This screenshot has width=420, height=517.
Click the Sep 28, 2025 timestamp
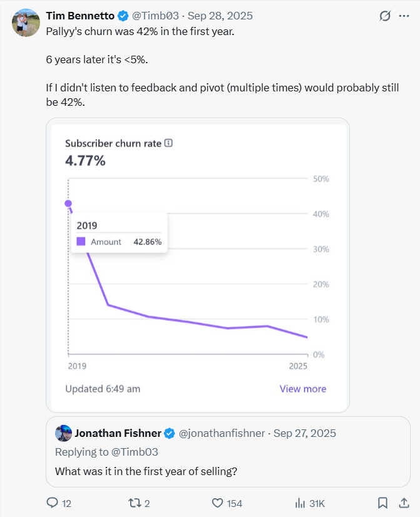211,16
